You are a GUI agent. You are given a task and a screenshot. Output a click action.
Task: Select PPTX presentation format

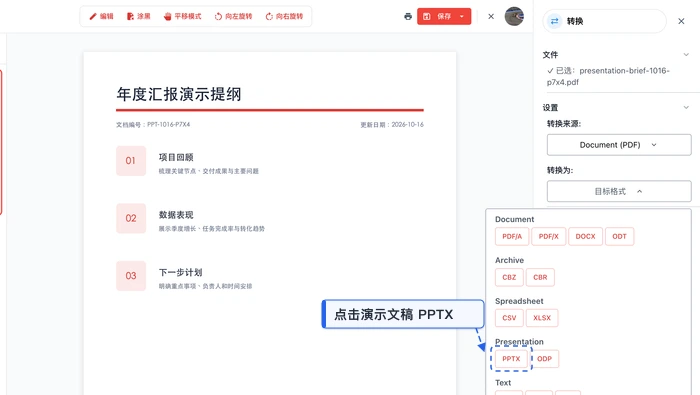click(511, 359)
